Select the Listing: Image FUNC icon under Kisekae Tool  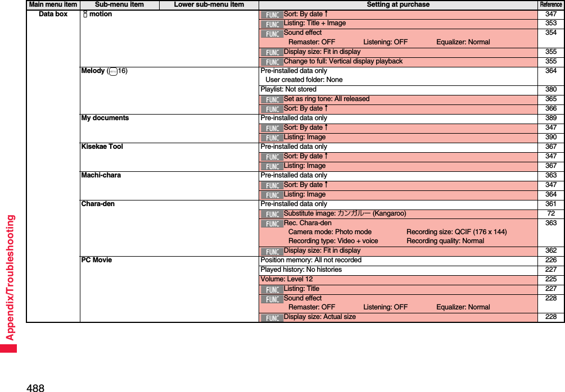pos(272,166)
